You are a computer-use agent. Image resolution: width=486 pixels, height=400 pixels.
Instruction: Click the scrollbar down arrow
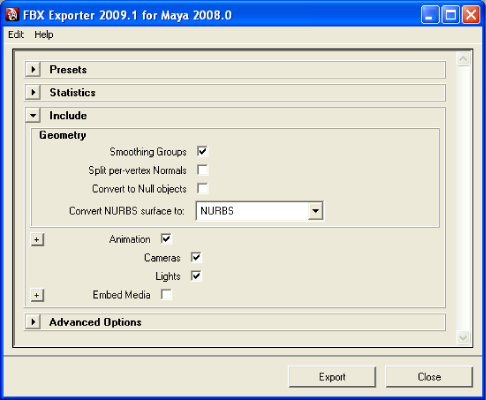[463, 337]
